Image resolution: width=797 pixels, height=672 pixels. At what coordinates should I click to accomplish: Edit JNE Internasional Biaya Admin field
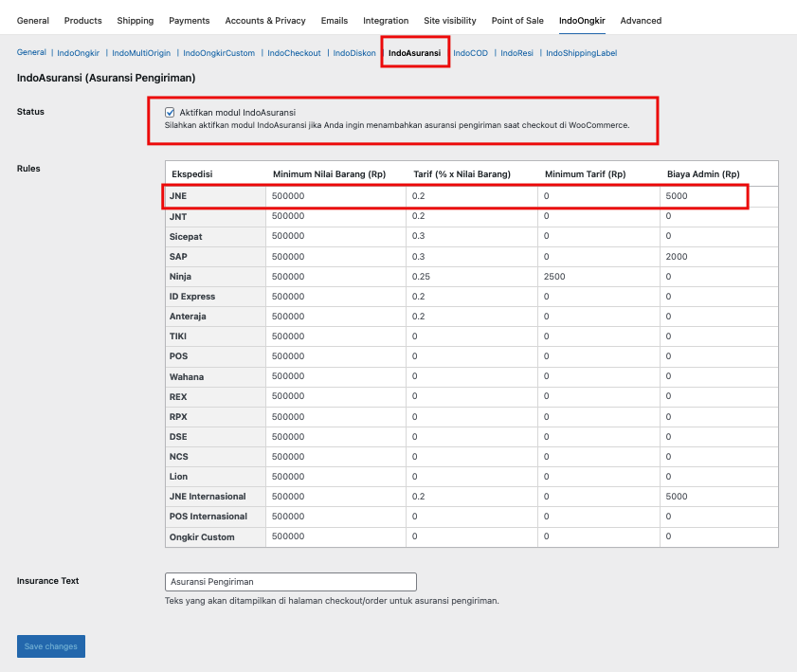[x=718, y=497]
